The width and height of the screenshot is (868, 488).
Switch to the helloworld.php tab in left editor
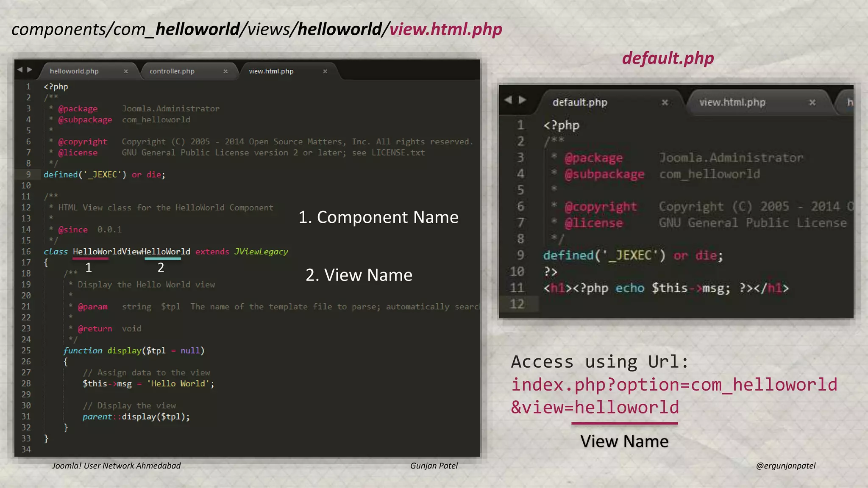click(74, 71)
